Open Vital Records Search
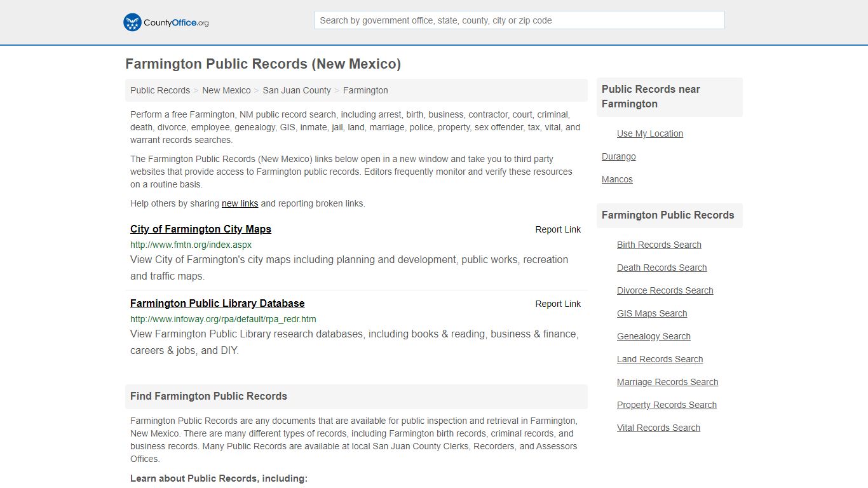Image resolution: width=868 pixels, height=488 pixels. (658, 428)
